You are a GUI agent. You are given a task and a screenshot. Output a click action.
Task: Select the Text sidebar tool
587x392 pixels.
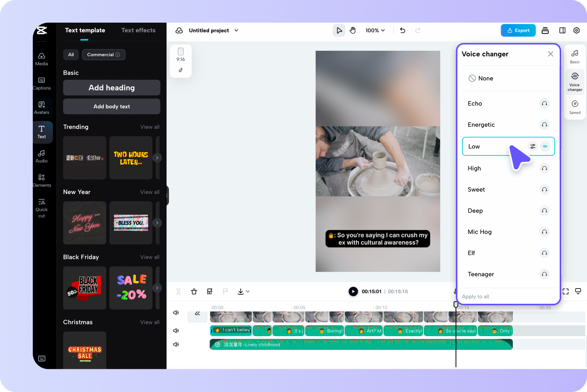coord(41,132)
